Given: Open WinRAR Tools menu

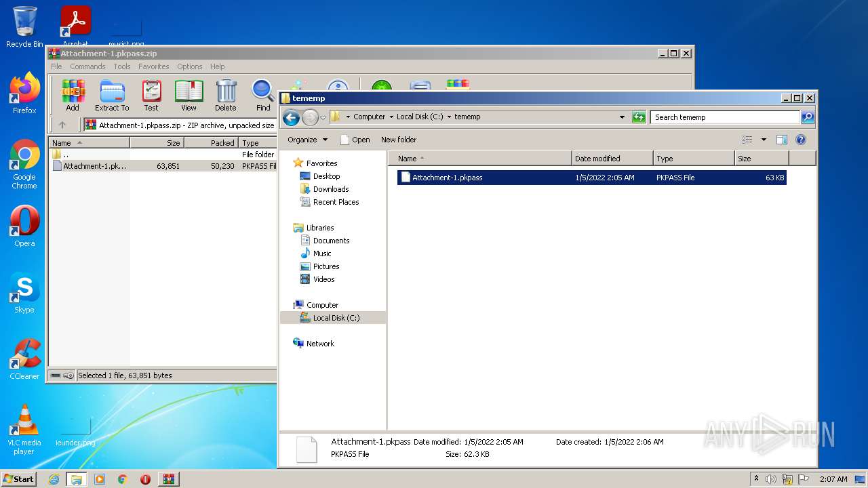Looking at the screenshot, I should (x=122, y=66).
